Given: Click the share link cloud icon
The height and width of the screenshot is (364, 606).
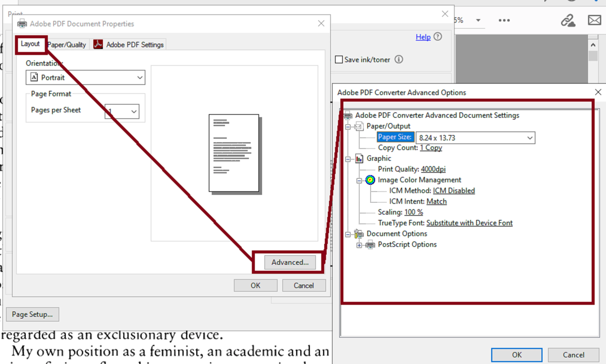Looking at the screenshot, I should coord(568,20).
